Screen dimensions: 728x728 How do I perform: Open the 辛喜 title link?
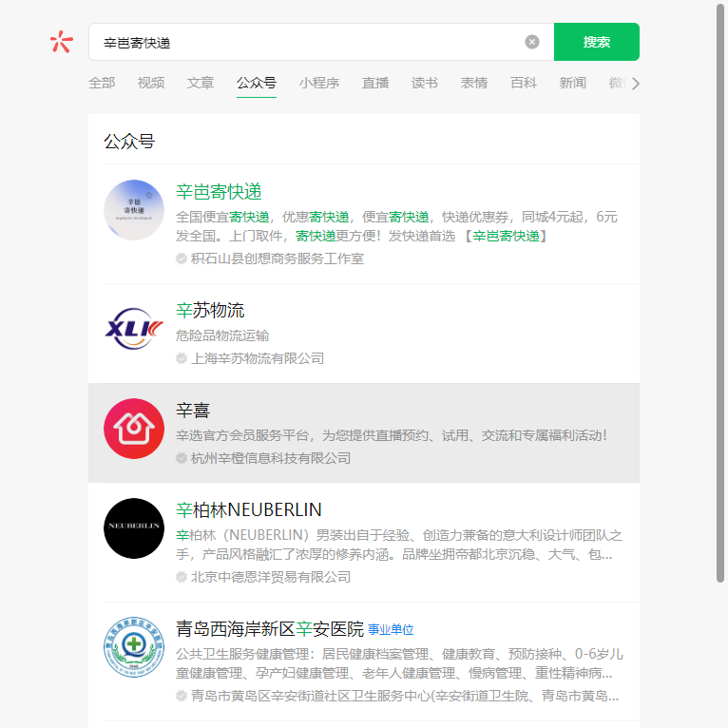point(193,410)
